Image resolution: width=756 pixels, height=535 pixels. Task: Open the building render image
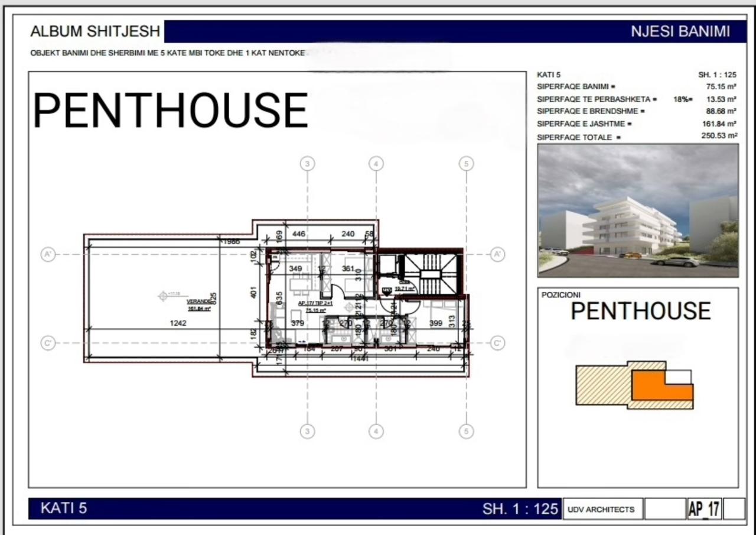point(638,210)
